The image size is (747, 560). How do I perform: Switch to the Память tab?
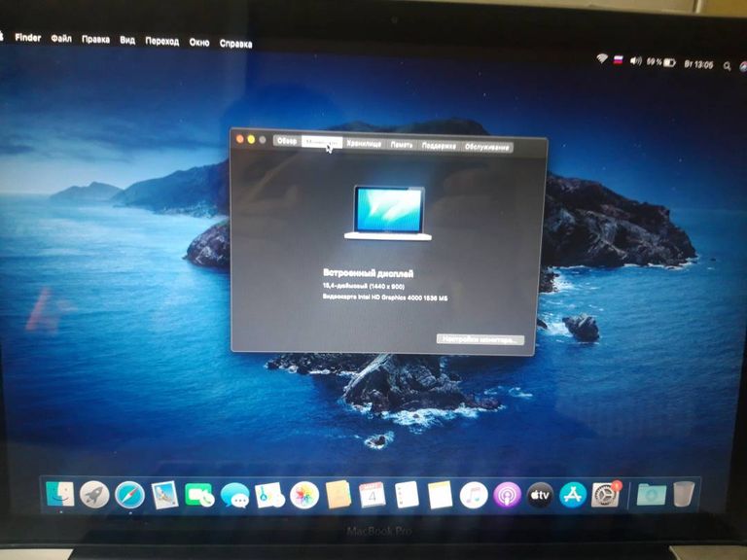coord(402,145)
